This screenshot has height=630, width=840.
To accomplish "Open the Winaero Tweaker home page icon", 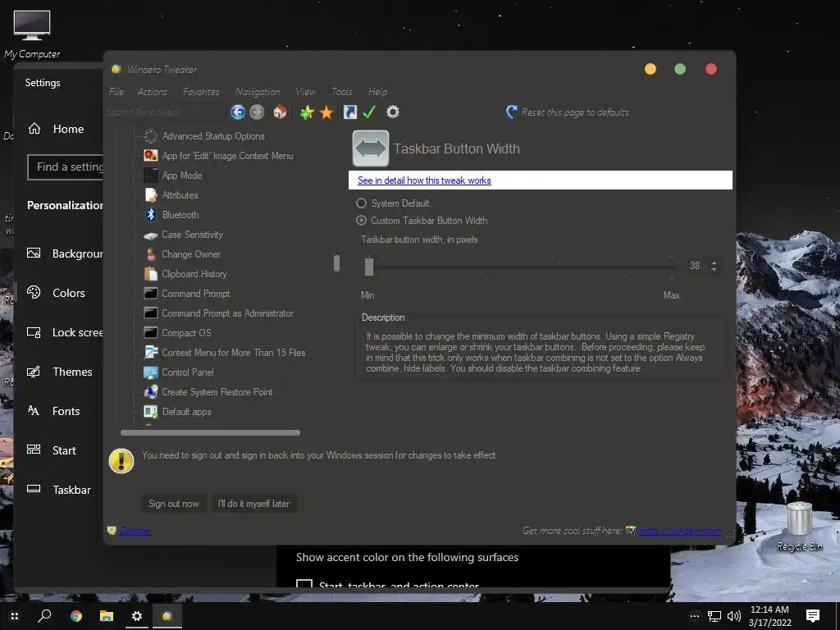I will [280, 112].
